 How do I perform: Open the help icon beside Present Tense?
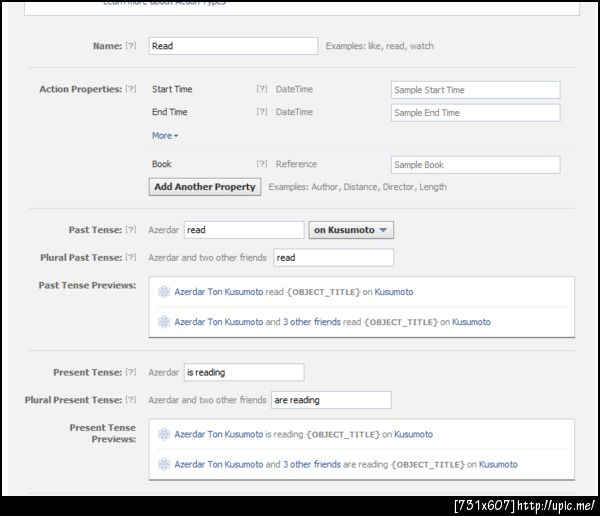tap(131, 372)
